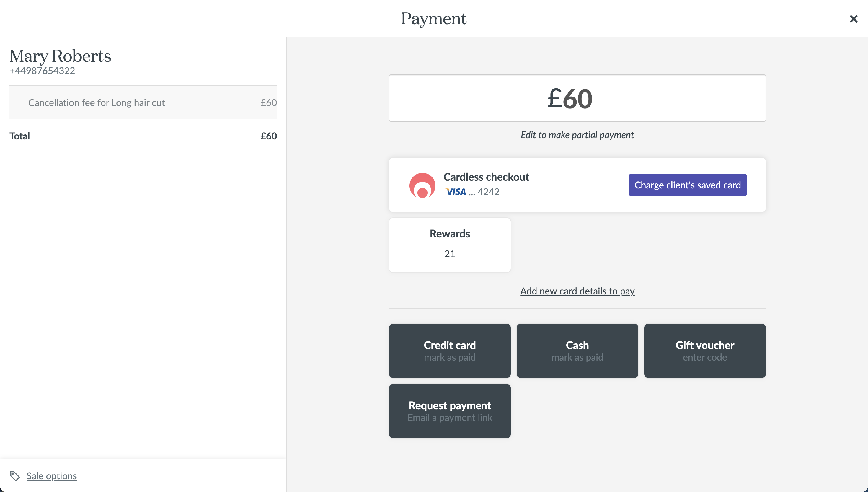Click the client phone number
The width and height of the screenshot is (868, 492).
(42, 71)
